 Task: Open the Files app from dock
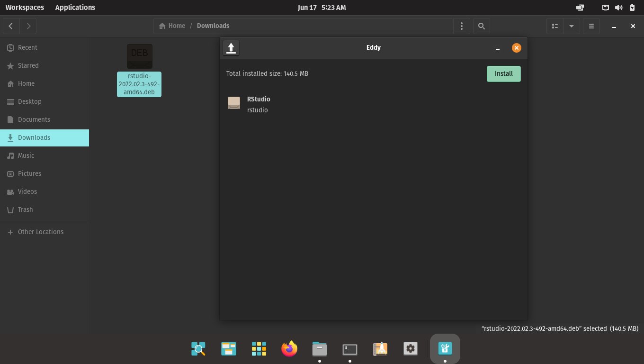[320, 349]
